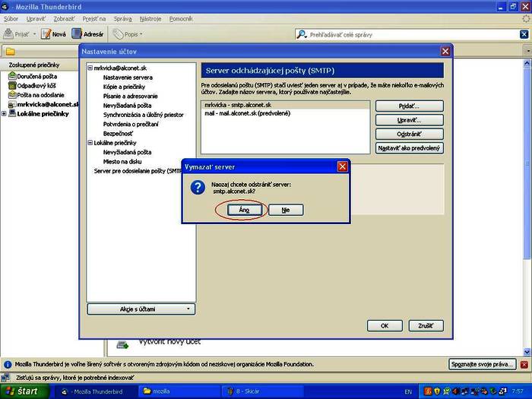Viewport: 532px width, 399px height.
Task: Open Prijať dropdown arrow
Action: coord(34,34)
